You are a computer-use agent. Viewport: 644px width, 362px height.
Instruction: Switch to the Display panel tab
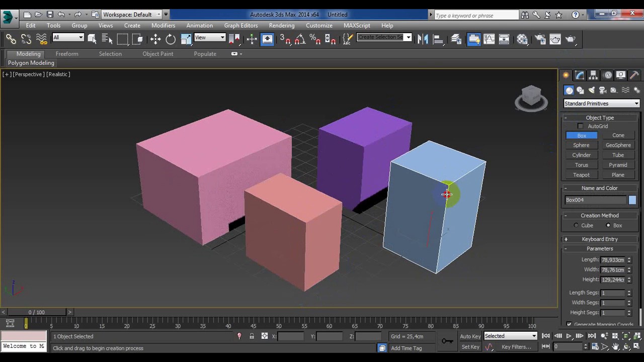point(621,75)
